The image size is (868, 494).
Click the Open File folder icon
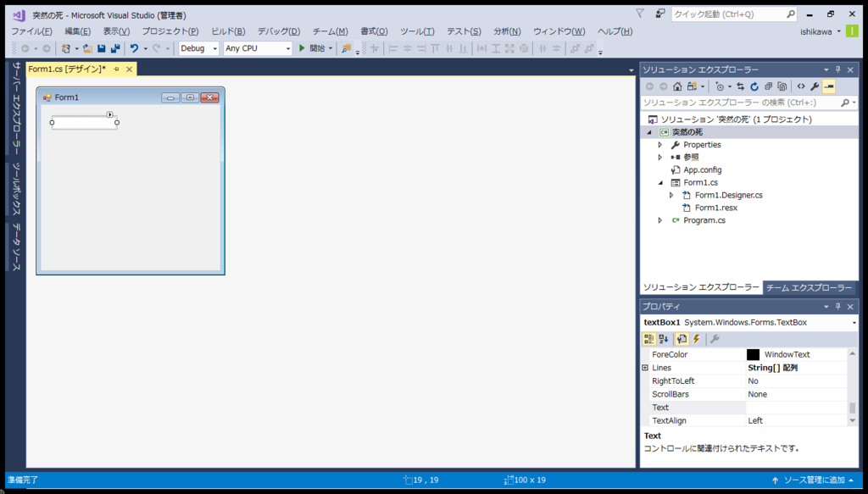click(x=87, y=48)
